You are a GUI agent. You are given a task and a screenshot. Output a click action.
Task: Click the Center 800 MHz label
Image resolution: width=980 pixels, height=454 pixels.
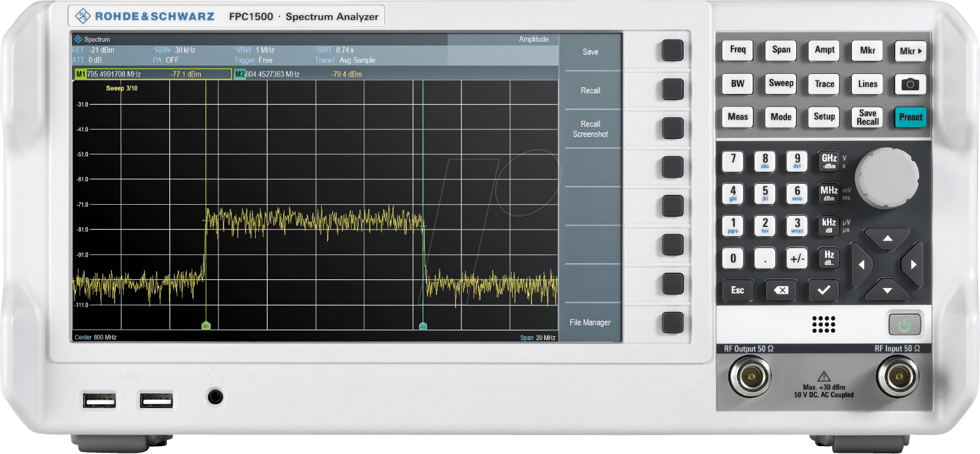pyautogui.click(x=96, y=338)
